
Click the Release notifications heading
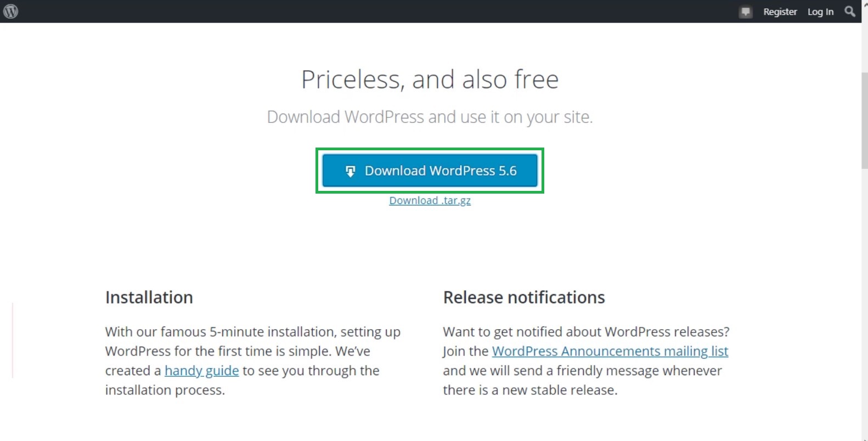click(x=523, y=297)
